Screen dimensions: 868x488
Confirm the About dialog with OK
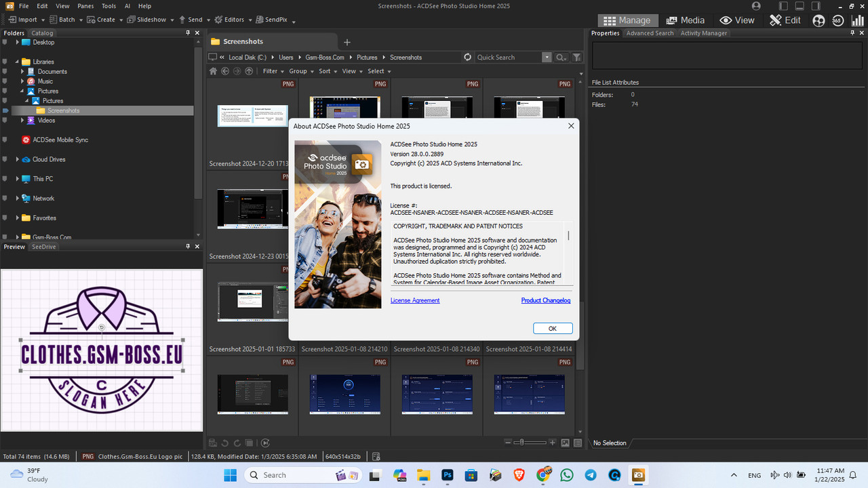pos(553,329)
